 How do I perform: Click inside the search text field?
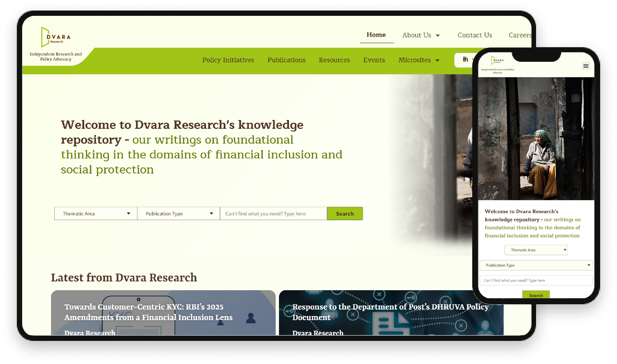[273, 213]
